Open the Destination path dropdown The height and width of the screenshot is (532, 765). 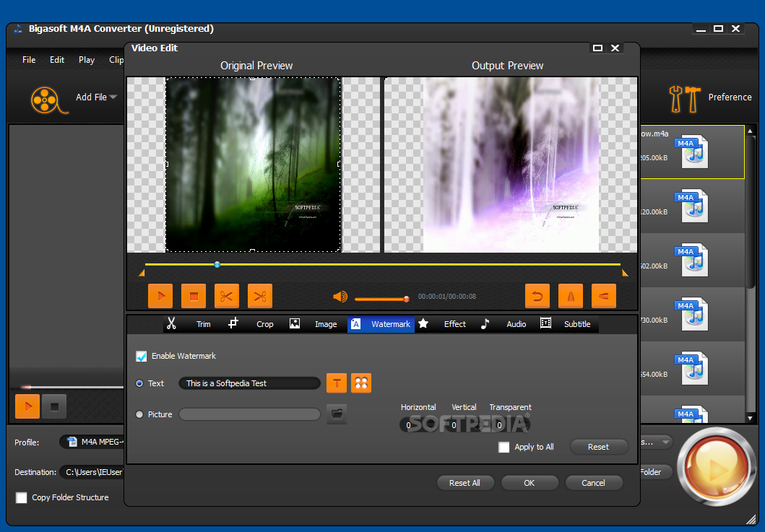pos(92,472)
